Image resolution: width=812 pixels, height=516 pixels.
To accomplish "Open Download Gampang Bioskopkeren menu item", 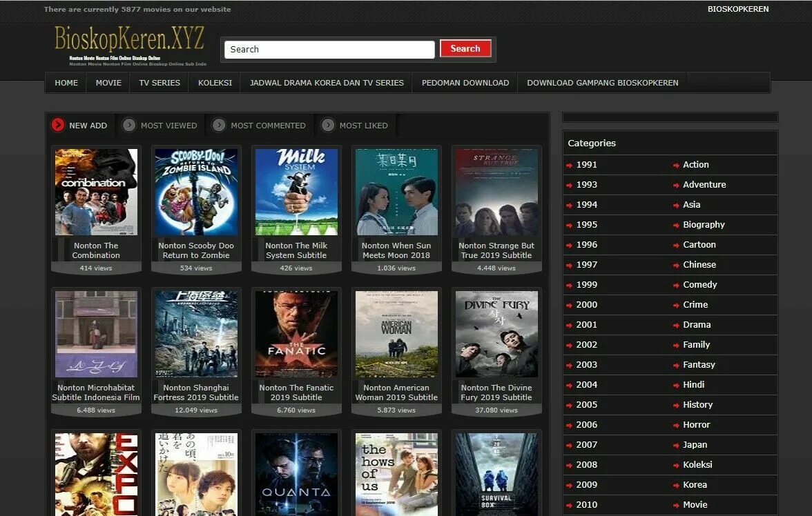I will tap(603, 83).
